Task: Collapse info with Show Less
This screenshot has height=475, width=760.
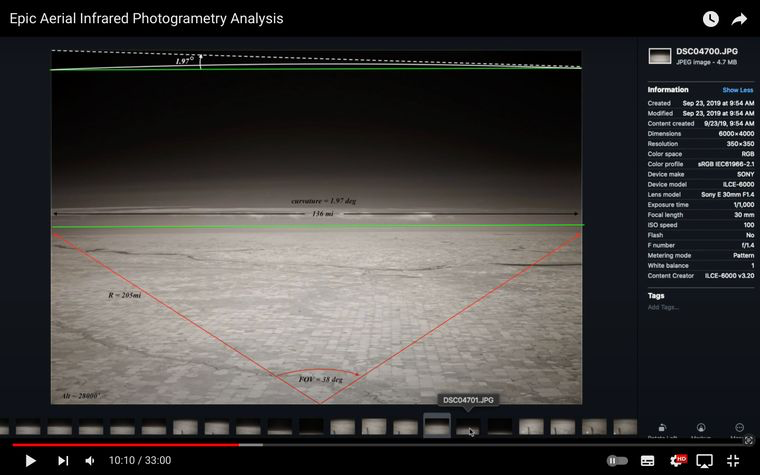Action: coord(738,90)
